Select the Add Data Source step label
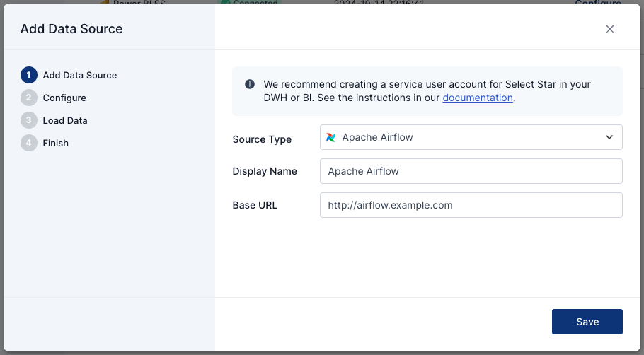 [80, 75]
